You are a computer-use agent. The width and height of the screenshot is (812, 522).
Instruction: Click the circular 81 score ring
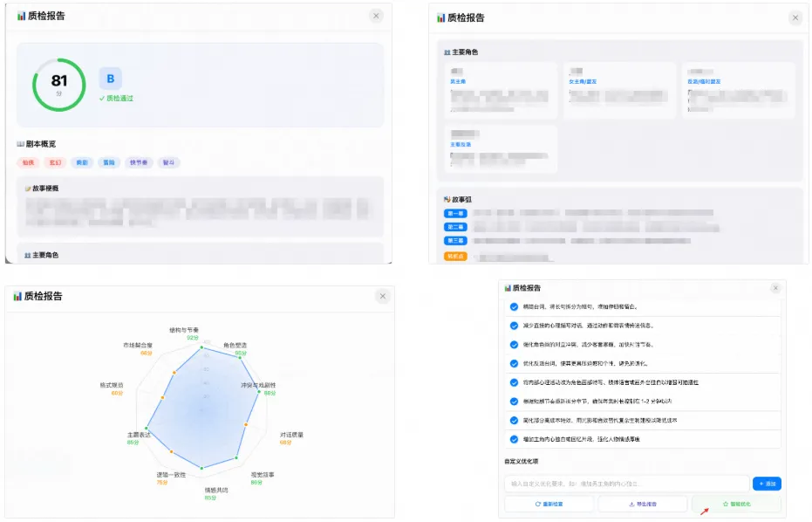pyautogui.click(x=59, y=85)
